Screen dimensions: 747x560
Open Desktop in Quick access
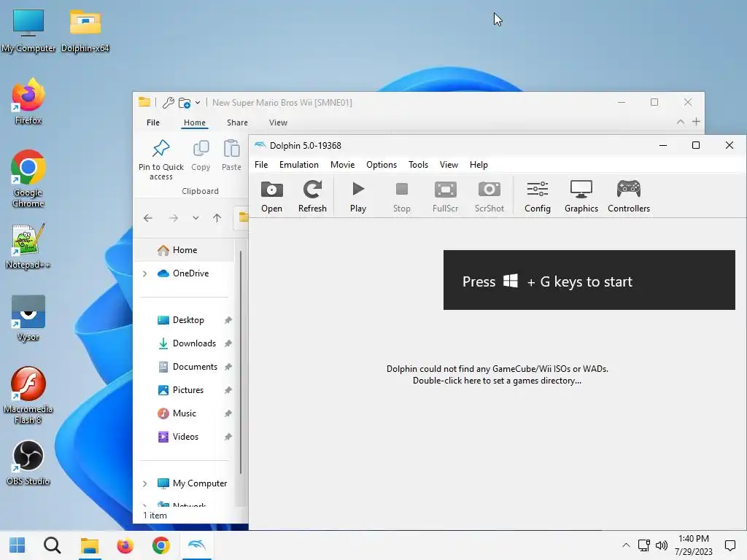point(188,320)
